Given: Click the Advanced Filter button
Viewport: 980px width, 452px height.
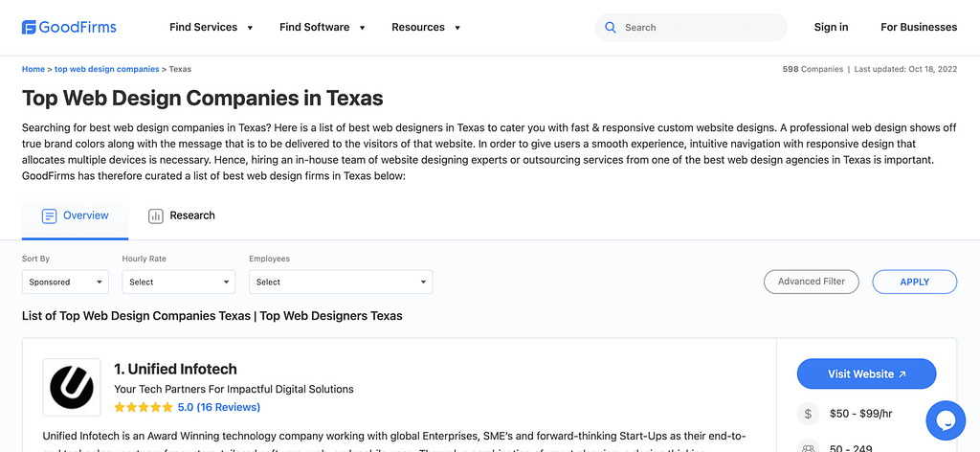Looking at the screenshot, I should pyautogui.click(x=812, y=282).
